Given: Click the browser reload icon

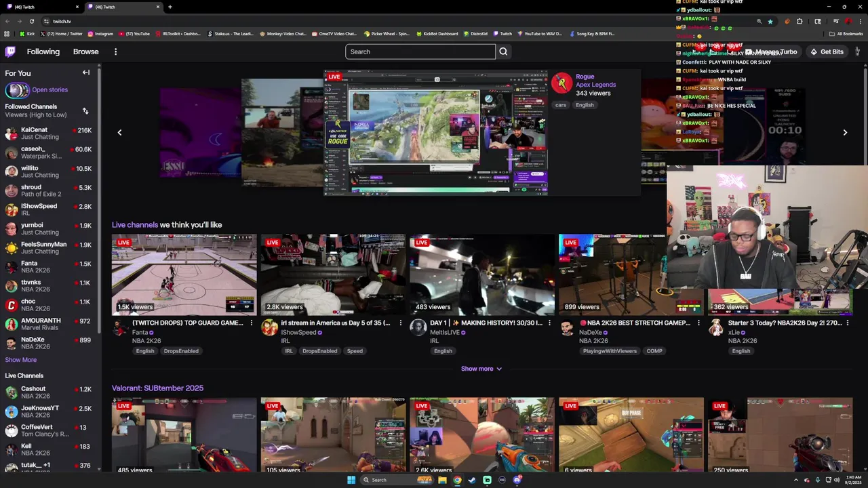Looking at the screenshot, I should click(32, 21).
